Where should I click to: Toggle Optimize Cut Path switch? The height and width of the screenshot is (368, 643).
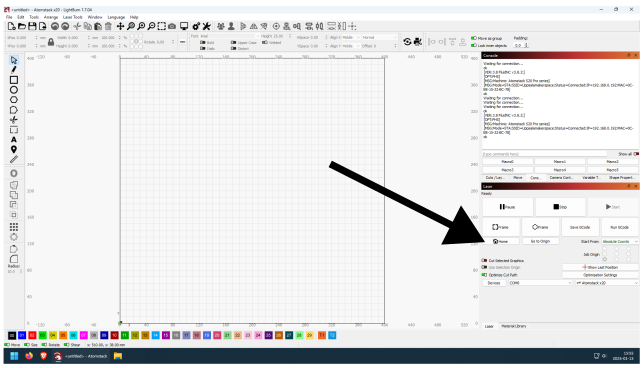click(484, 275)
